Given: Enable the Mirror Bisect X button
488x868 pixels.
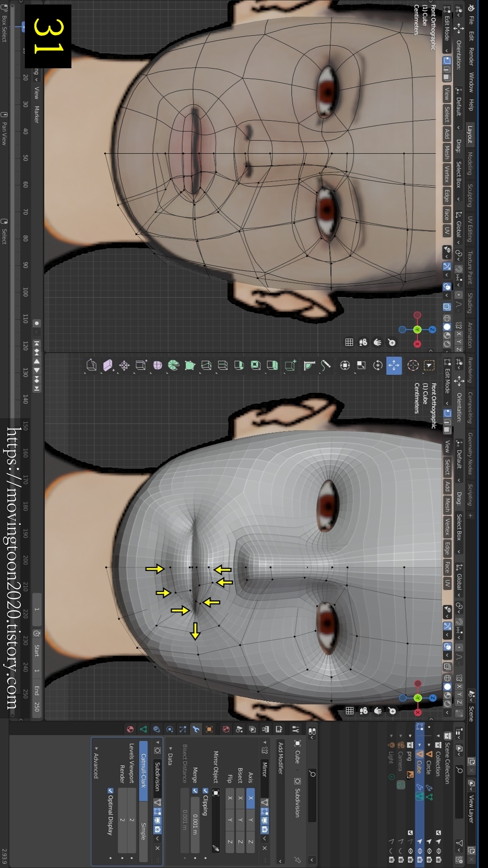Looking at the screenshot, I should point(240,798).
